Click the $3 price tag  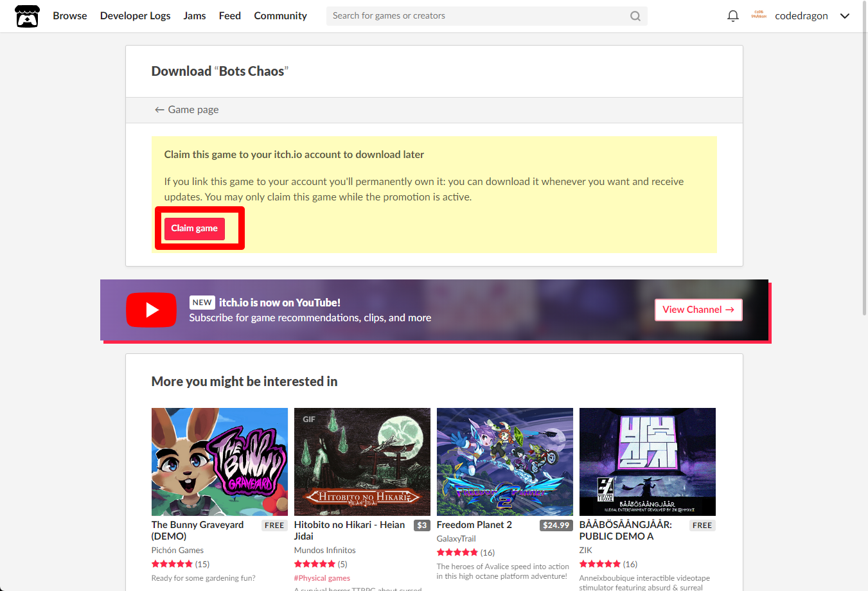[x=422, y=525]
